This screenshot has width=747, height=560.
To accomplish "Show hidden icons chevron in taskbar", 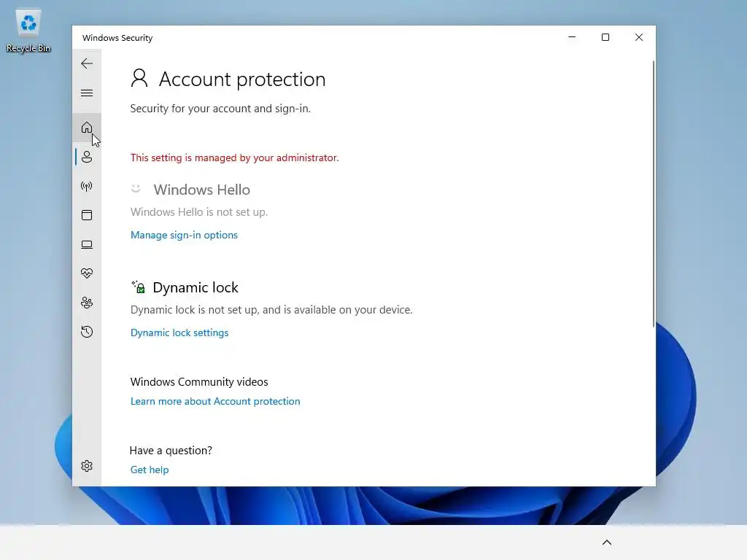I will click(x=606, y=542).
